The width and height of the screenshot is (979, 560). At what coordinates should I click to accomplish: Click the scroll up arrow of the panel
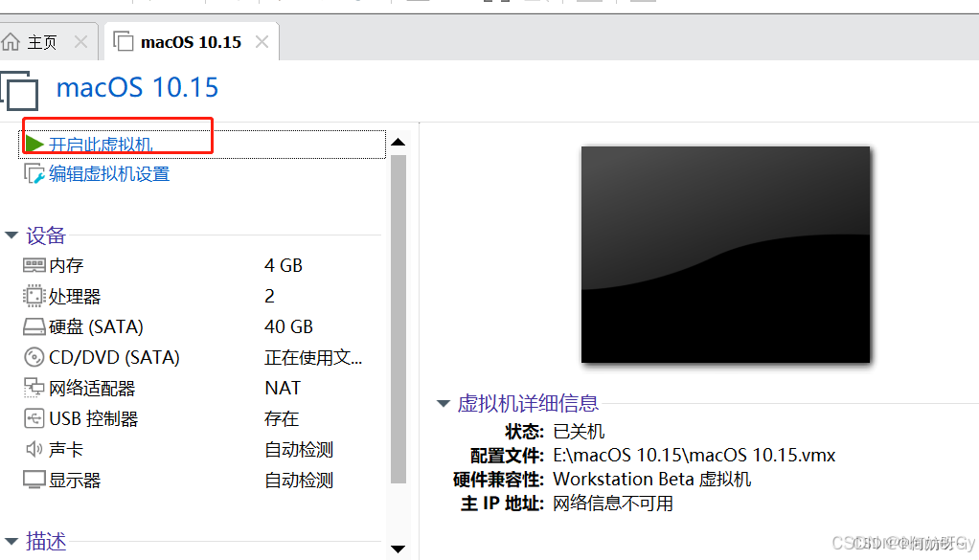pos(398,143)
